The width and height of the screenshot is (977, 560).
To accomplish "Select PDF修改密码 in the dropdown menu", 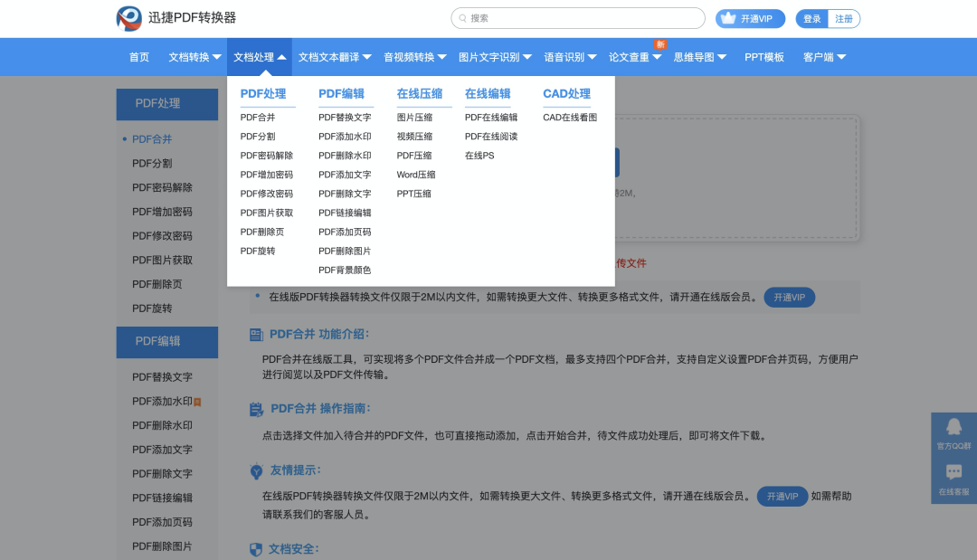I will pos(267,194).
